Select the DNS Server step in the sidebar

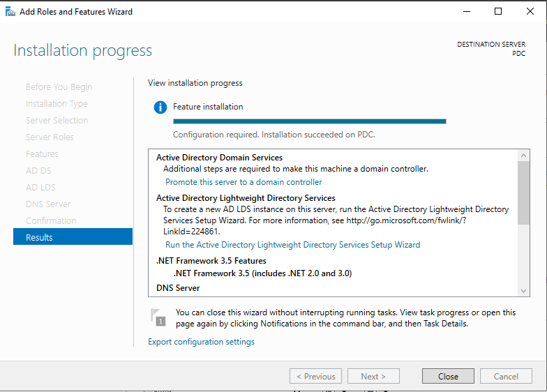tap(48, 204)
